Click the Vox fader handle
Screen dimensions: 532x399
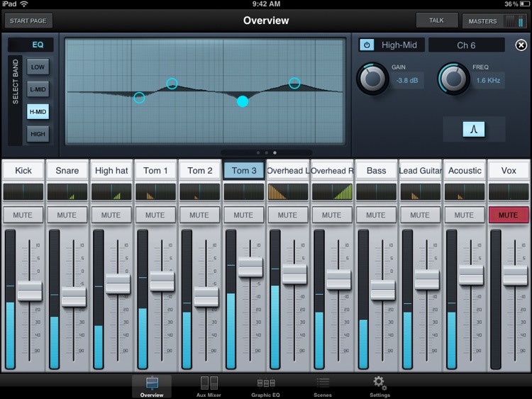[515, 275]
